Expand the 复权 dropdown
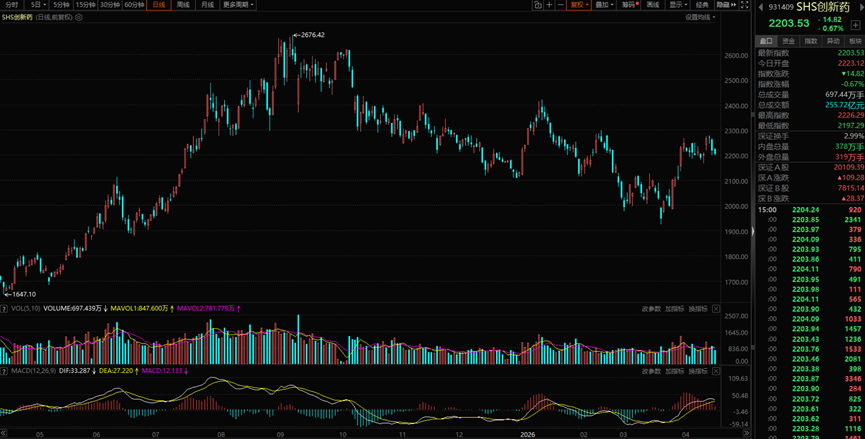 click(x=578, y=5)
